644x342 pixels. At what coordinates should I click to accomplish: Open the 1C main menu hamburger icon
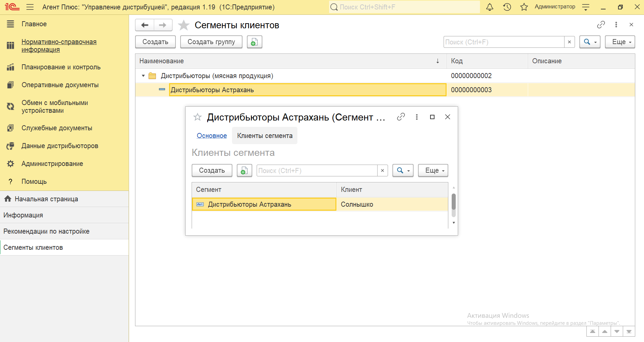(30, 7)
